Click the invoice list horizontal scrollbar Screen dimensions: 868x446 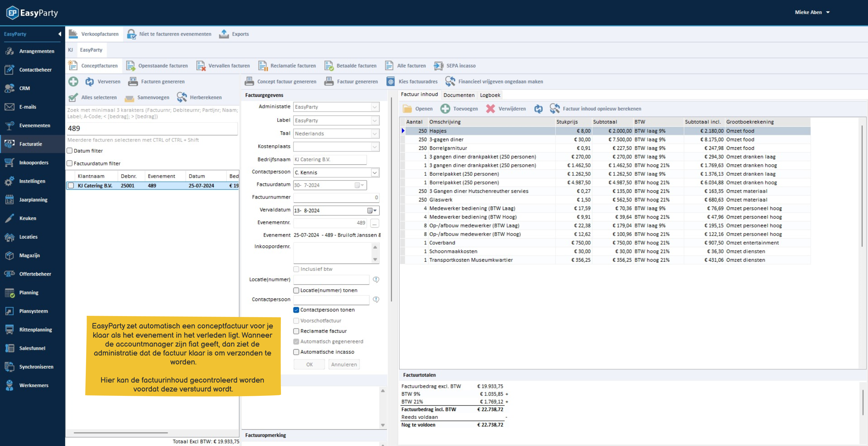[x=121, y=432]
